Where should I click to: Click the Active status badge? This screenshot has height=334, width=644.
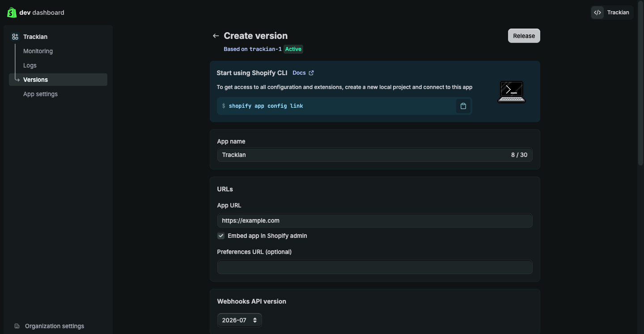[293, 49]
